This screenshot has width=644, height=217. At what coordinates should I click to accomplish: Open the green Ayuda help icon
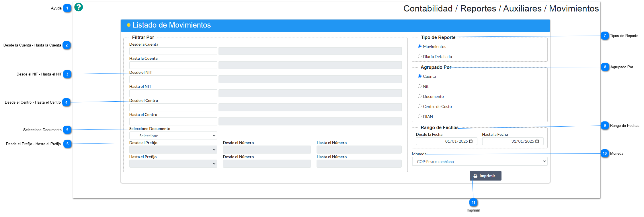(x=79, y=7)
